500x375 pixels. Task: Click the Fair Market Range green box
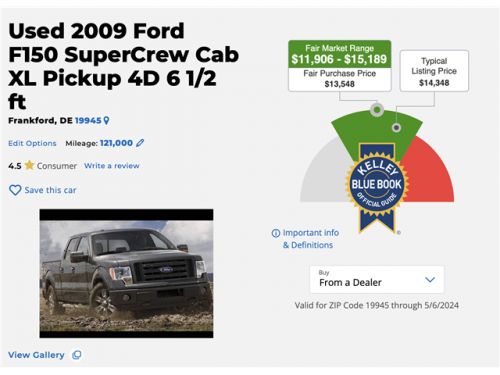340,54
